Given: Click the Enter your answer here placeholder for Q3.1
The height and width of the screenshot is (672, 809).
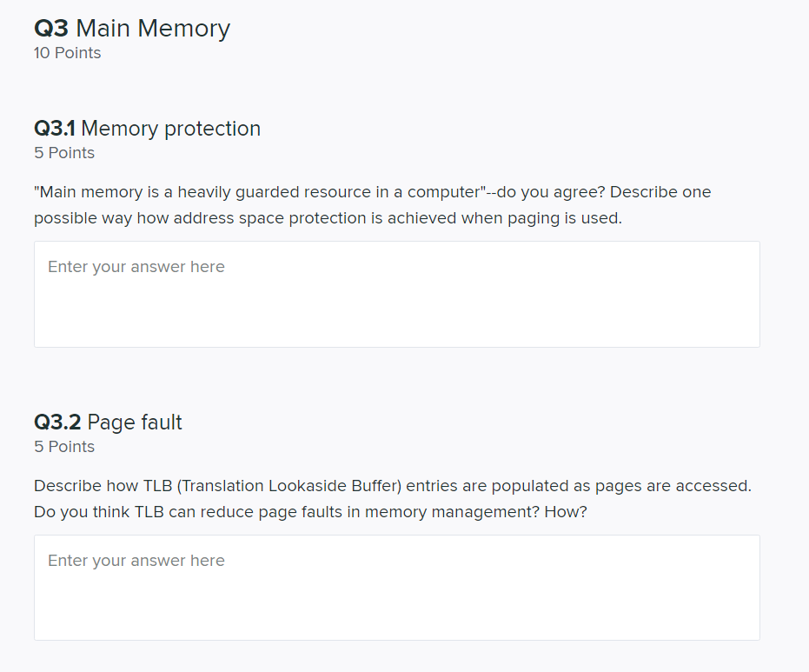Looking at the screenshot, I should point(136,266).
